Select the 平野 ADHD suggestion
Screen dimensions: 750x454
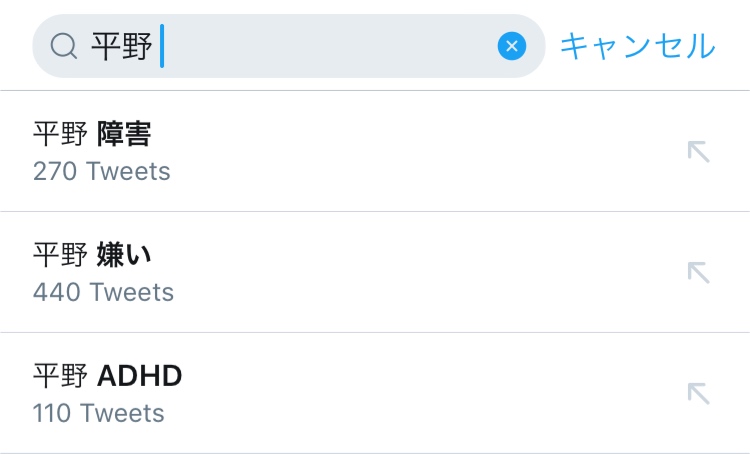tap(375, 393)
